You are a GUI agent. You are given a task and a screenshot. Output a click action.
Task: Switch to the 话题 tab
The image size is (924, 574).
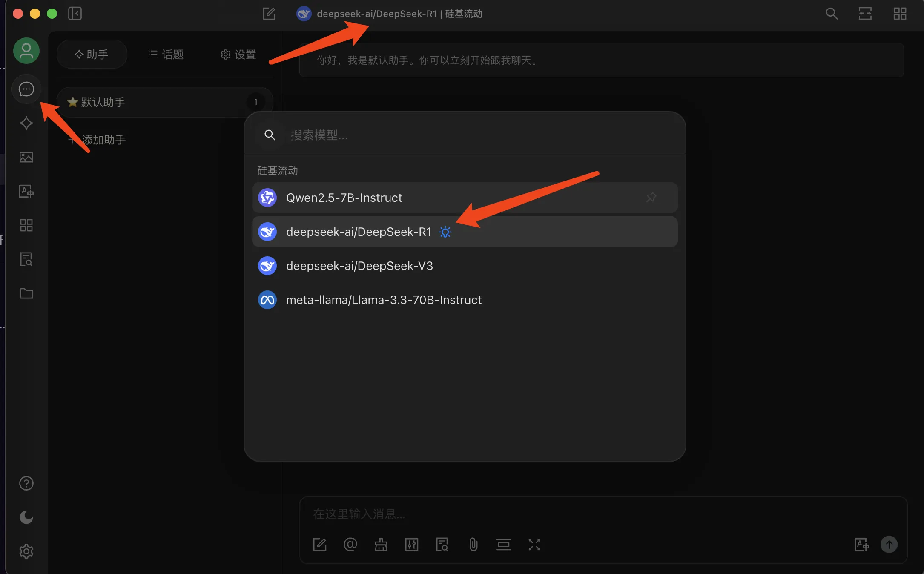tap(166, 55)
